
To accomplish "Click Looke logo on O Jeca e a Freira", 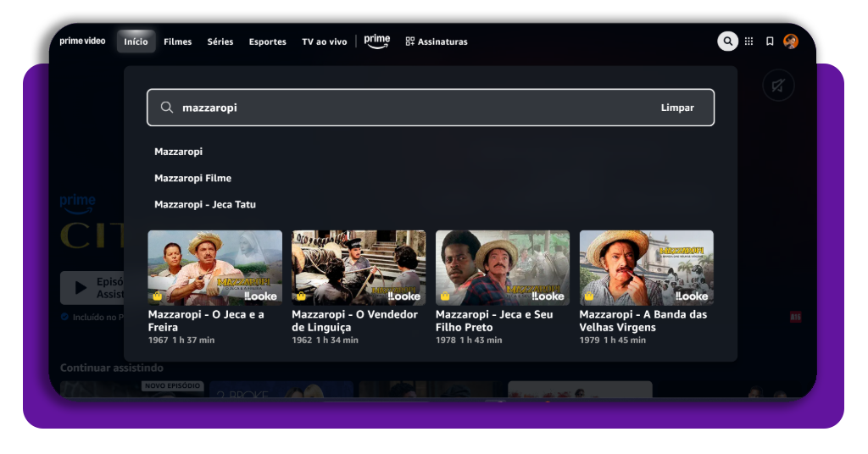I will [x=261, y=296].
